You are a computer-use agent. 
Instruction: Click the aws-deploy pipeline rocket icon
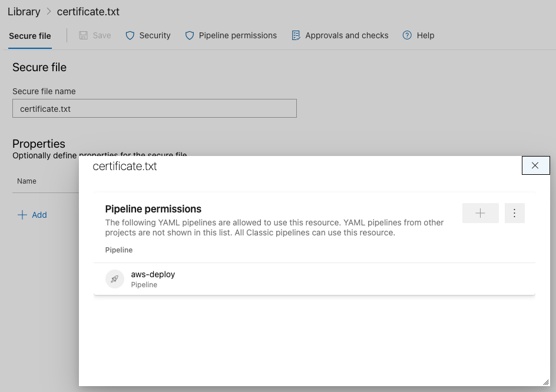pyautogui.click(x=114, y=278)
